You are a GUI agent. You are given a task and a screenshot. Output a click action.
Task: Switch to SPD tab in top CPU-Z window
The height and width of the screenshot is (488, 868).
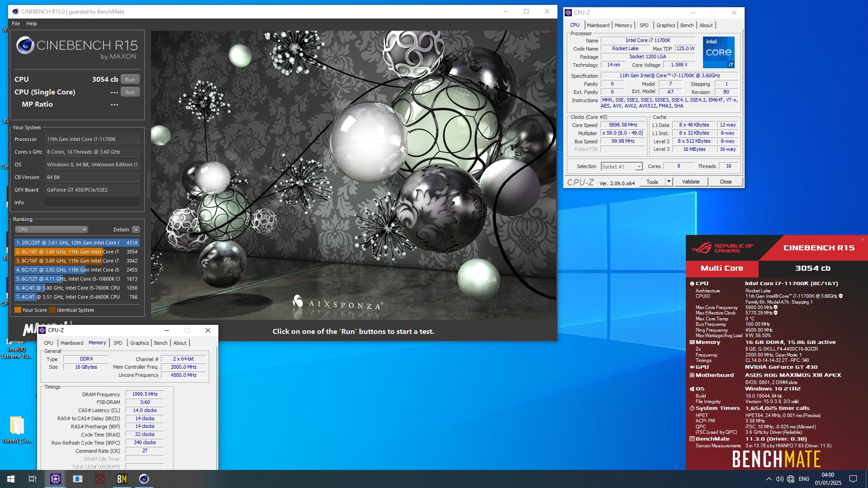tap(644, 25)
